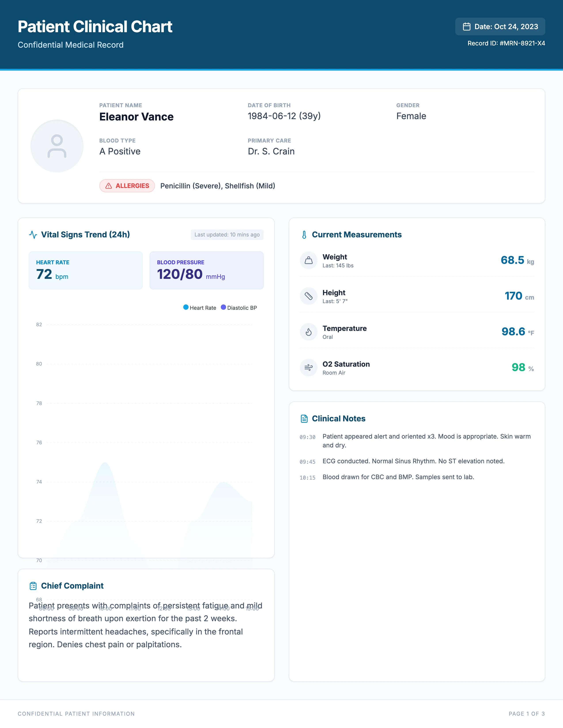Click the Heart Rate legend color dot

click(x=186, y=307)
